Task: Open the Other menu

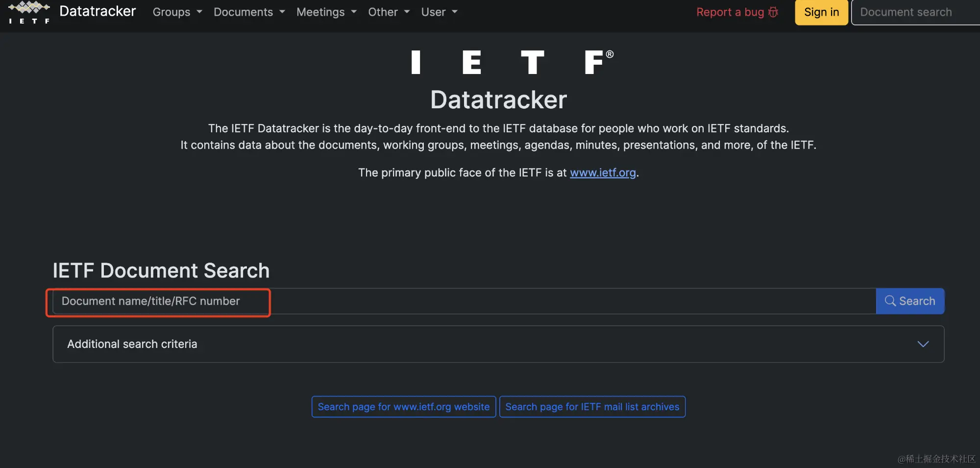Action: 389,12
